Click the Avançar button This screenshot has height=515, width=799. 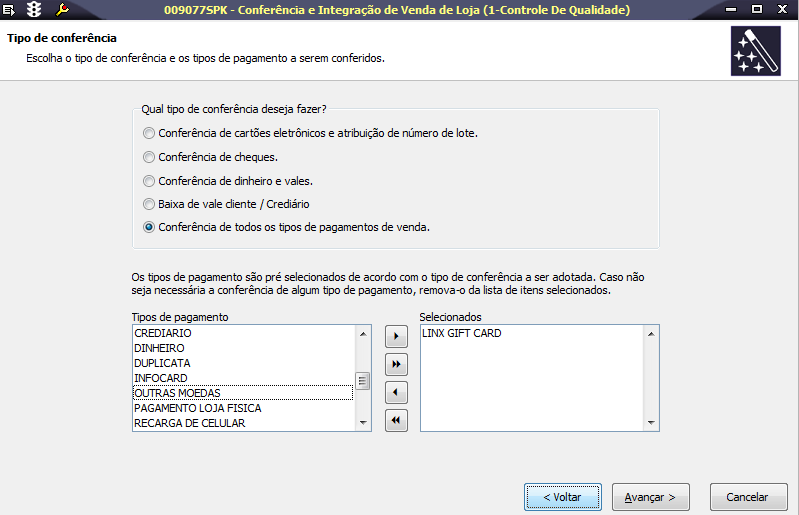click(650, 497)
